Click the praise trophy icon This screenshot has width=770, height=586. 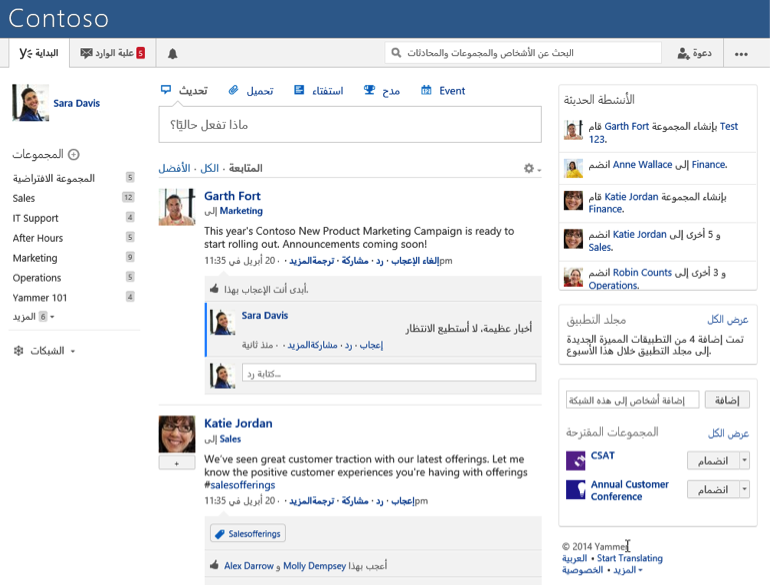[369, 90]
